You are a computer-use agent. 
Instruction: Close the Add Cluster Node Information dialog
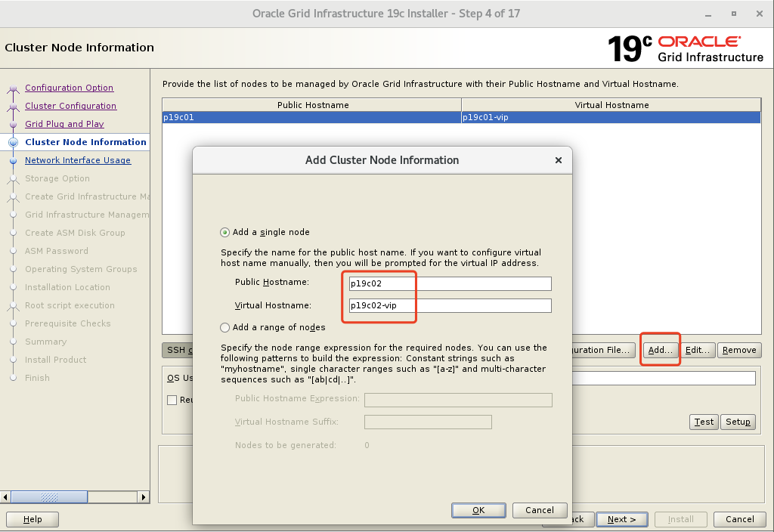[559, 160]
